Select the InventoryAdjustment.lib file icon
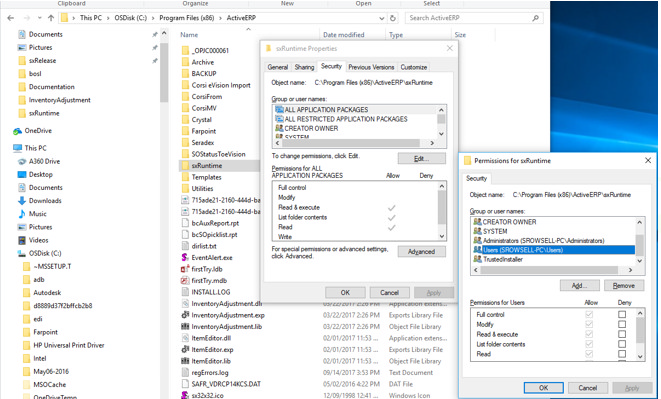Image resolution: width=661 pixels, height=399 pixels. 185,326
